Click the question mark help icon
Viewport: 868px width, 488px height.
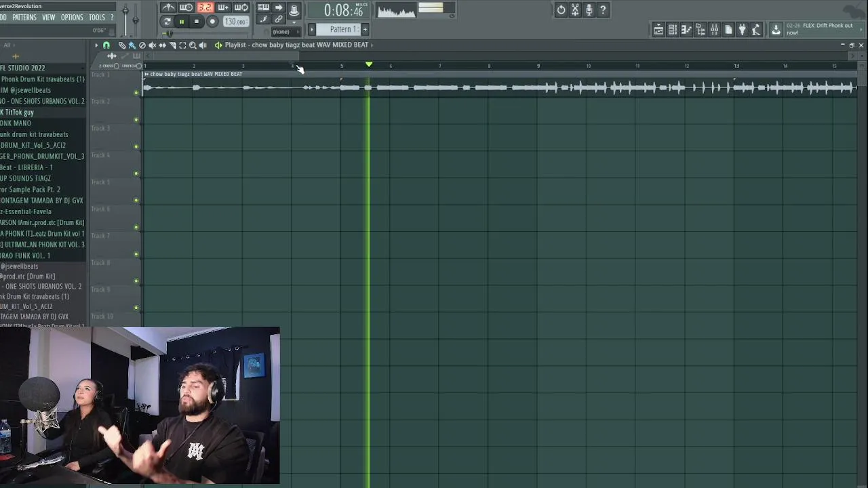tap(603, 9)
